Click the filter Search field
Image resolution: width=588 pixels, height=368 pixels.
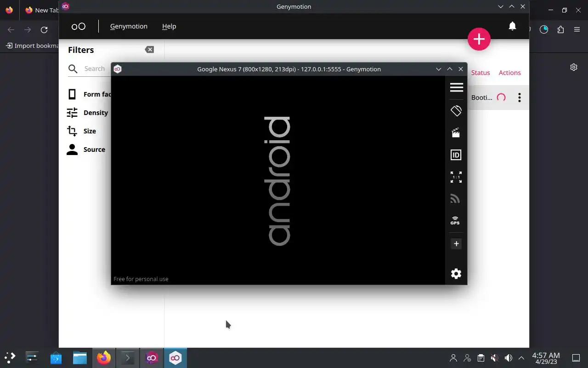[x=90, y=69]
